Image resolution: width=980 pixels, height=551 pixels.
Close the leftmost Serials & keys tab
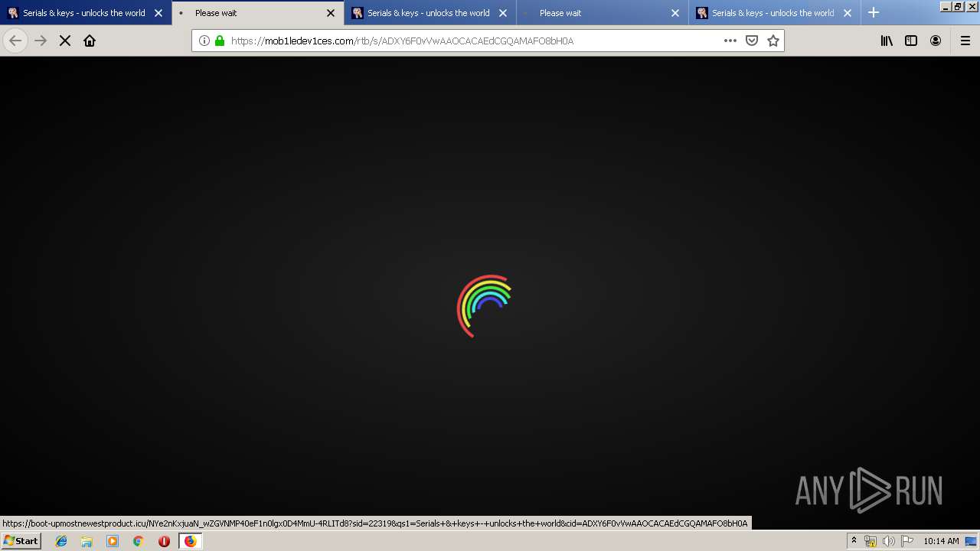tap(158, 13)
